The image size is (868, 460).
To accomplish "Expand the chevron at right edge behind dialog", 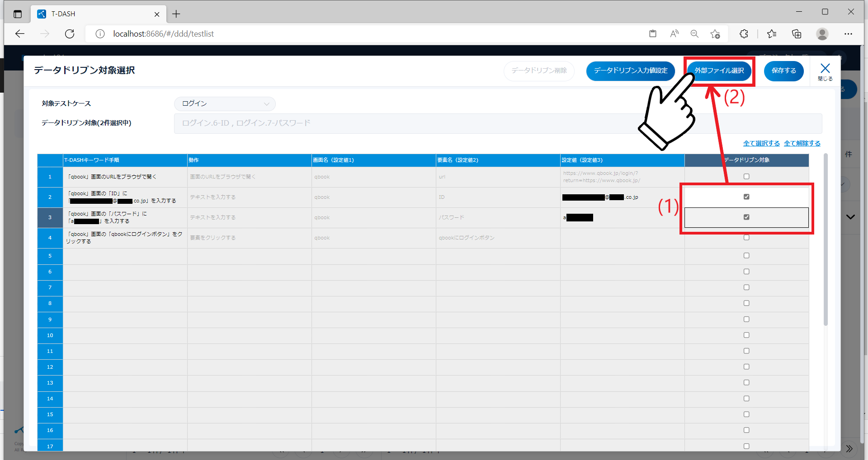I will pyautogui.click(x=850, y=217).
